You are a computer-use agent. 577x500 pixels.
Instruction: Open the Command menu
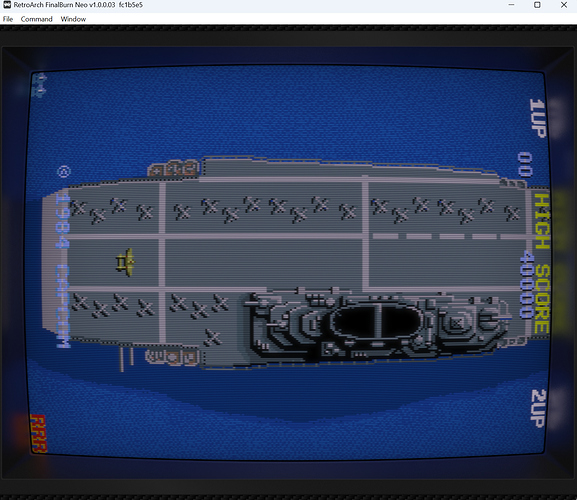pos(36,19)
